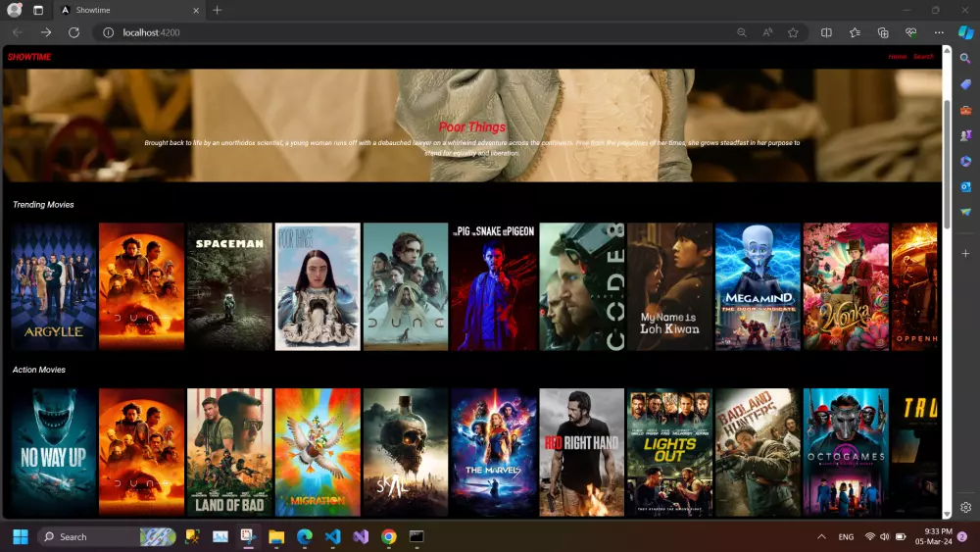This screenshot has height=552, width=980.
Task: Open Drop paper-plane icon in the sidebar
Action: pos(965,212)
